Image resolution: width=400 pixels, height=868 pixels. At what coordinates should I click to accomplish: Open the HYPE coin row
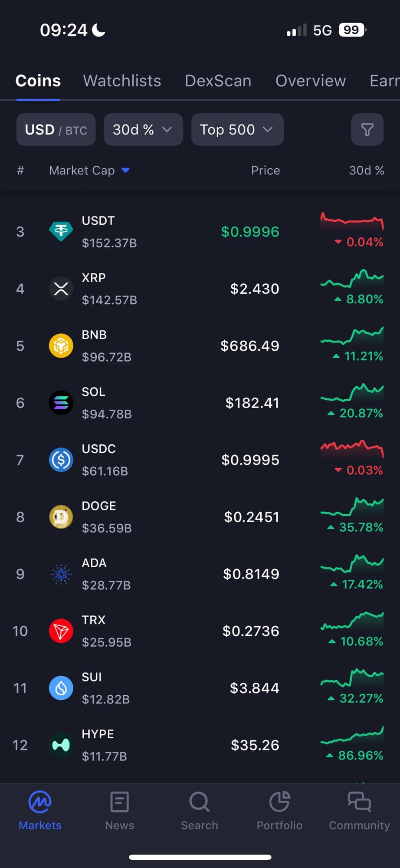tap(174, 745)
